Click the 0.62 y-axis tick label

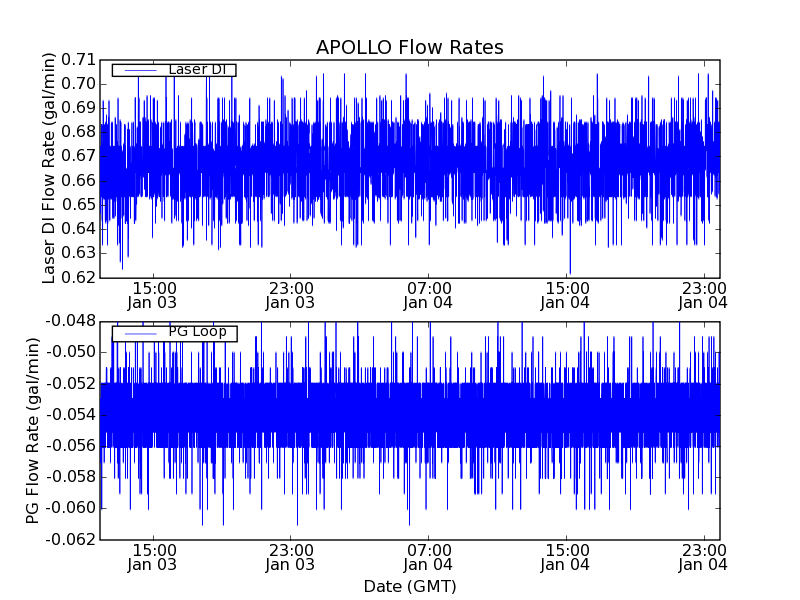[79, 277]
